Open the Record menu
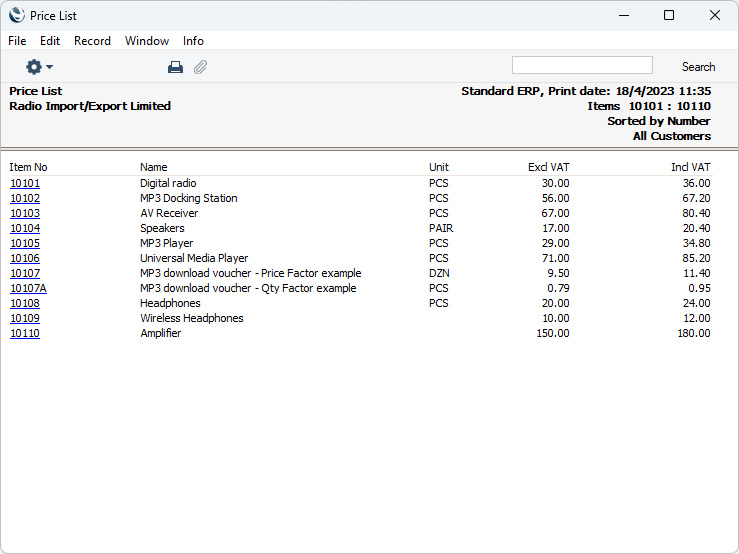Image resolution: width=739 pixels, height=554 pixels. pyautogui.click(x=92, y=41)
